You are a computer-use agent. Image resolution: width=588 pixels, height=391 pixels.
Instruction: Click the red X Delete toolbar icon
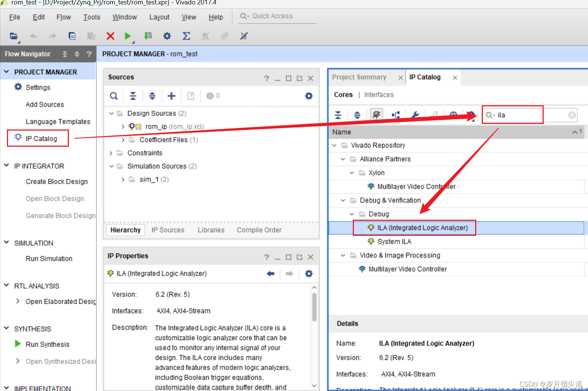point(110,36)
